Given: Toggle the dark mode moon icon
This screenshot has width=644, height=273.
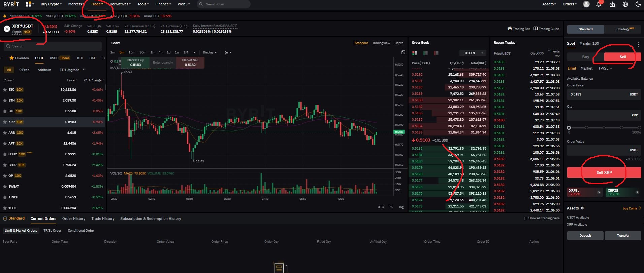Looking at the screenshot, I should pyautogui.click(x=638, y=4).
